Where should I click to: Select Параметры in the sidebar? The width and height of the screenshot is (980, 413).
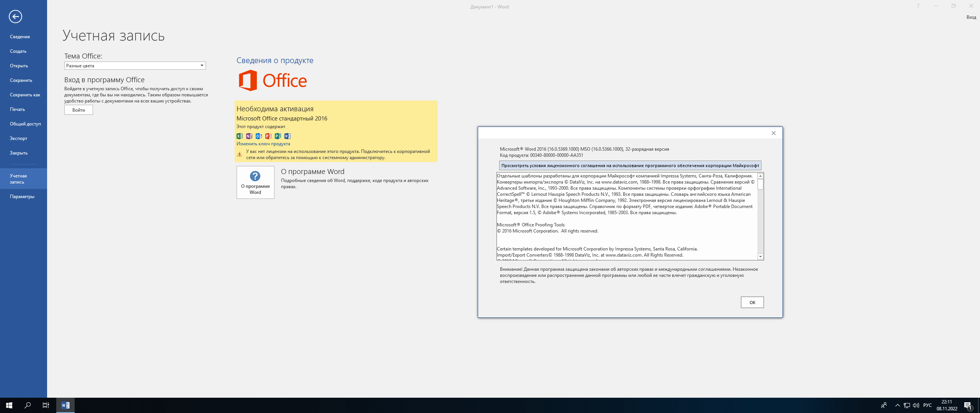pyautogui.click(x=22, y=197)
